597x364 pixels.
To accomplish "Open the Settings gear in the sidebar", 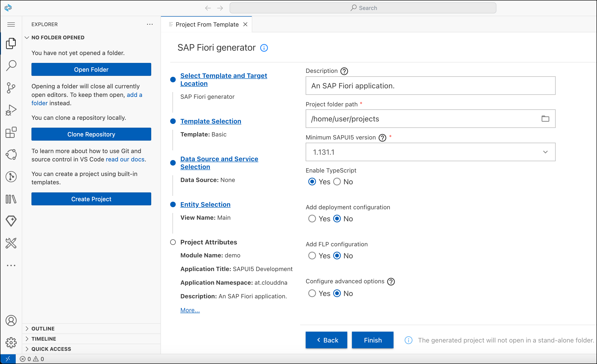I will pyautogui.click(x=11, y=343).
